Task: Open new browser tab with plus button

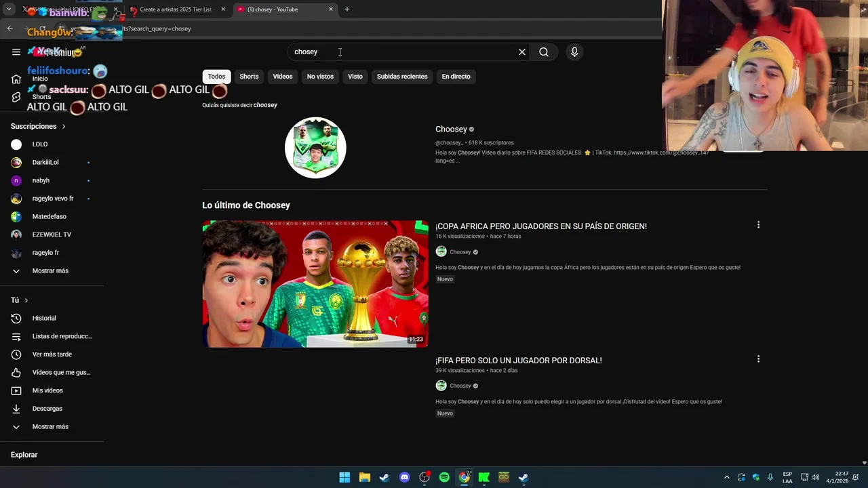Action: coord(347,9)
